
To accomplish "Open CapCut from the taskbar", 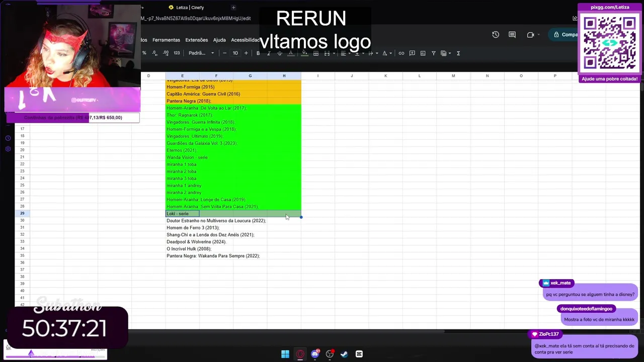I will pos(359,354).
